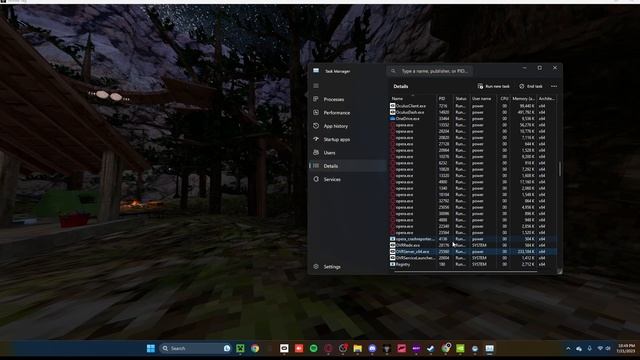This screenshot has height=360, width=640.
Task: Select the Details page in sidebar
Action: coord(347,166)
